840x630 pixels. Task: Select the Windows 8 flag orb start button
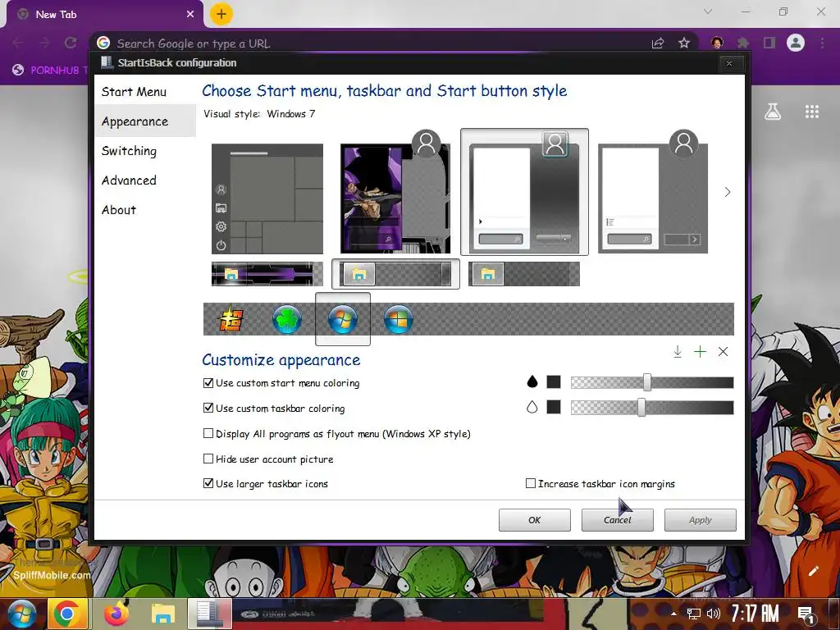[x=399, y=319]
